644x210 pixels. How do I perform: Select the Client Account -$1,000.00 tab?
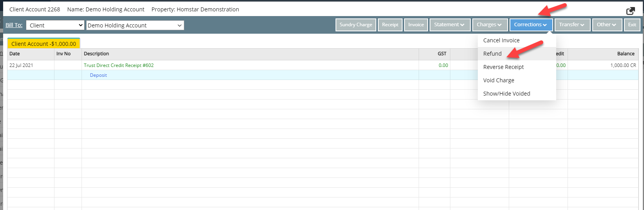point(44,44)
